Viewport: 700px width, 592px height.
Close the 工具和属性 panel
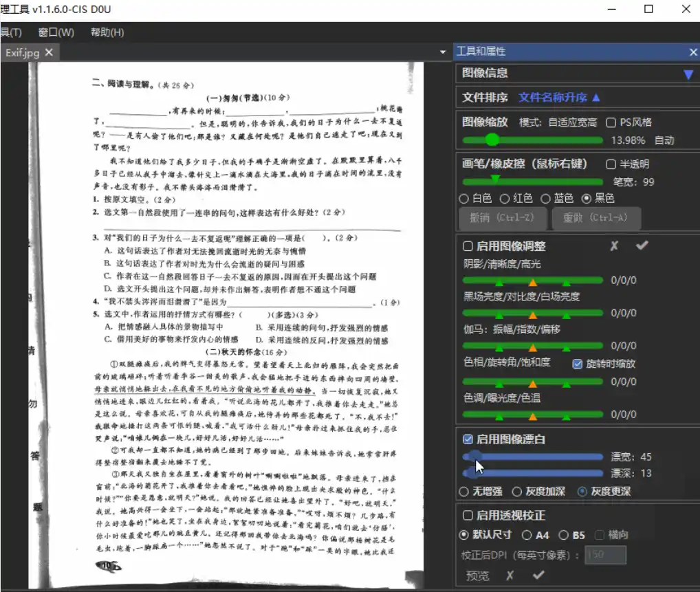[693, 52]
